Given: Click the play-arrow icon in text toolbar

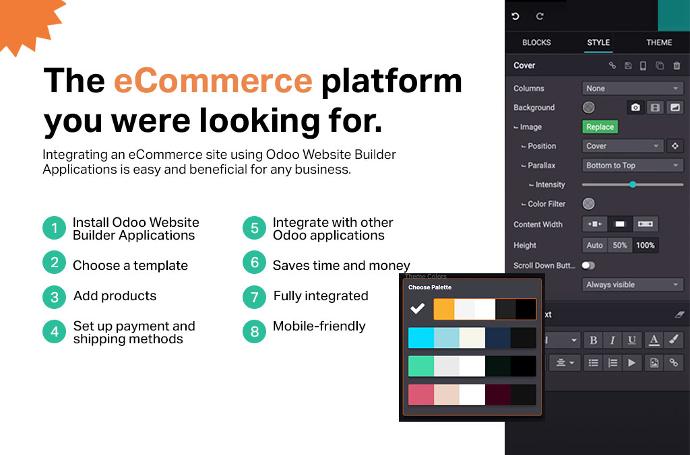Looking at the screenshot, I should click(632, 363).
